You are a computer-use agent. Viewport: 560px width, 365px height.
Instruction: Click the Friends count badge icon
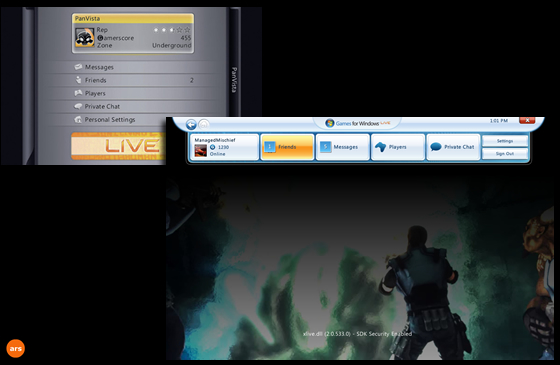(x=270, y=147)
